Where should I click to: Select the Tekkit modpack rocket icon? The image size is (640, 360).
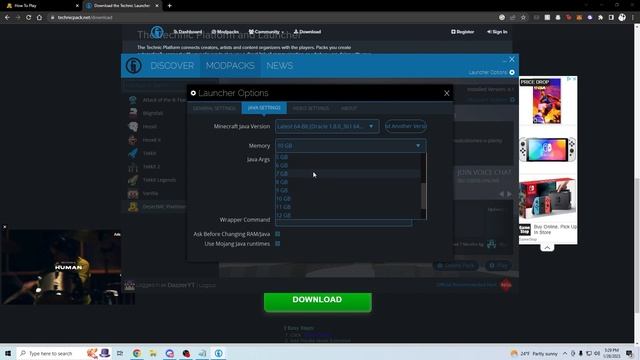point(133,153)
